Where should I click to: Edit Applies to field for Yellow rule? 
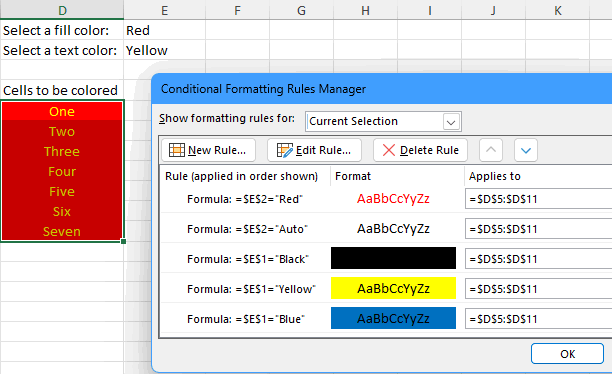tap(539, 289)
